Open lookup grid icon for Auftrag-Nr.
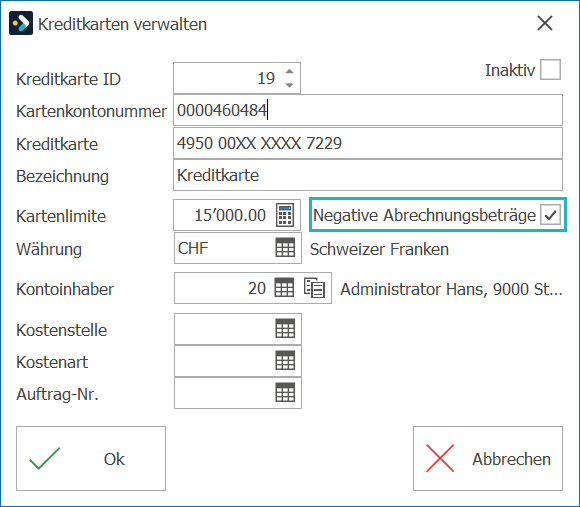Image resolution: width=580 pixels, height=507 pixels. click(x=285, y=392)
